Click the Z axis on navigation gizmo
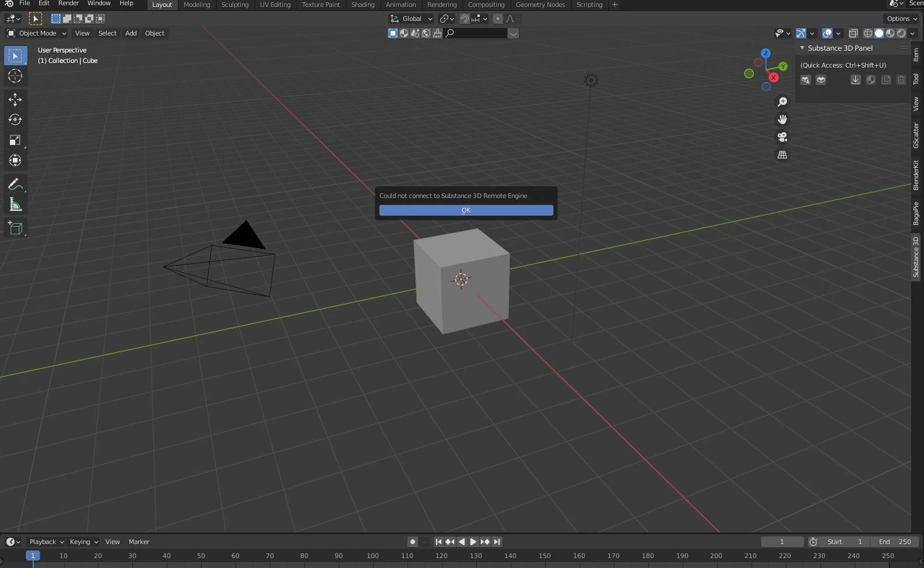This screenshot has width=924, height=568. point(765,53)
